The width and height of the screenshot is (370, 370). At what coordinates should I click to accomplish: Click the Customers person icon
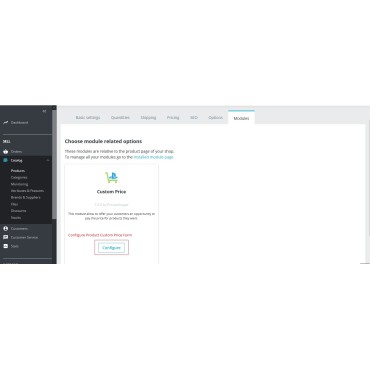[5, 229]
